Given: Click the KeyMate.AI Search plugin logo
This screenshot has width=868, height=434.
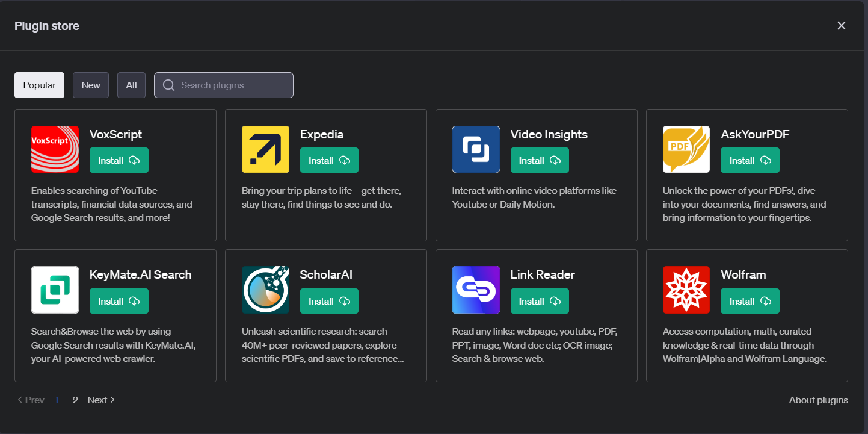Looking at the screenshot, I should [55, 290].
